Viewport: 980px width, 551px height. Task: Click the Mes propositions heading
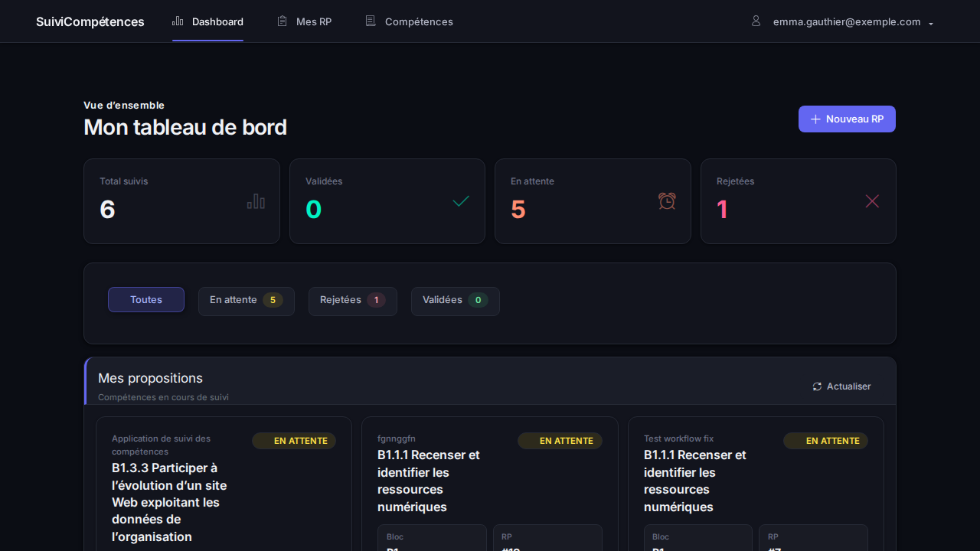(150, 378)
